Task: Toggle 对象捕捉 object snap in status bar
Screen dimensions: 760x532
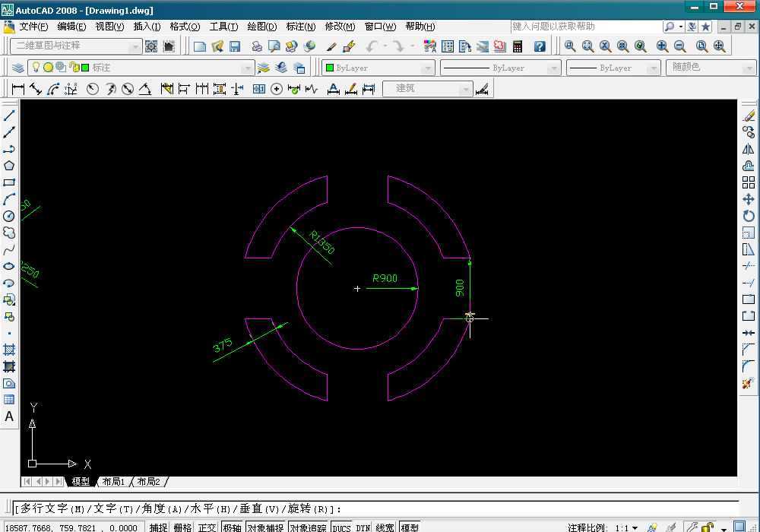Action: (x=265, y=527)
